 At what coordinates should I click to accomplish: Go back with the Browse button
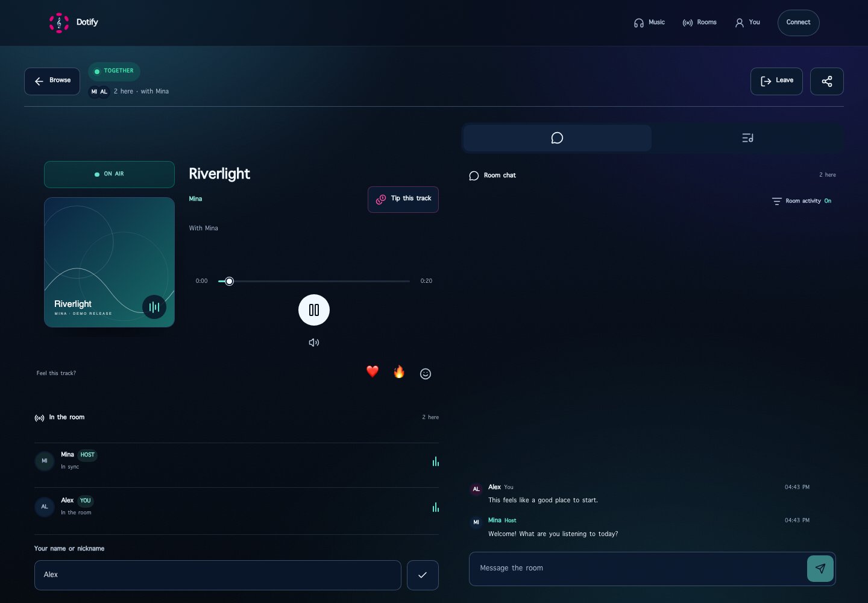[52, 81]
